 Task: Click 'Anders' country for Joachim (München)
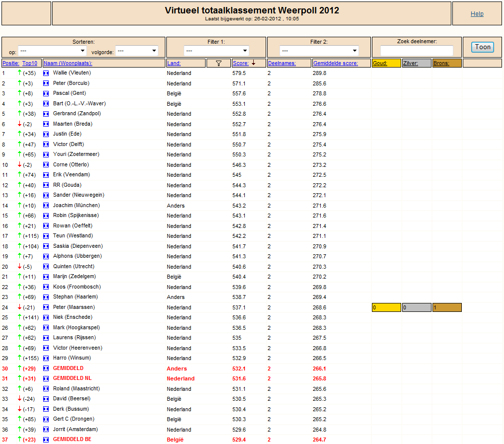tap(175, 206)
